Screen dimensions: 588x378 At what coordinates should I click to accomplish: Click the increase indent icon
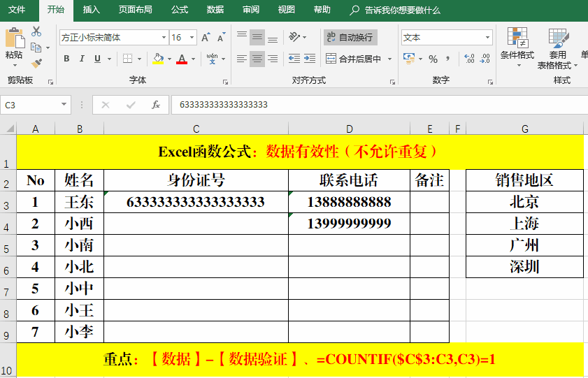point(310,59)
